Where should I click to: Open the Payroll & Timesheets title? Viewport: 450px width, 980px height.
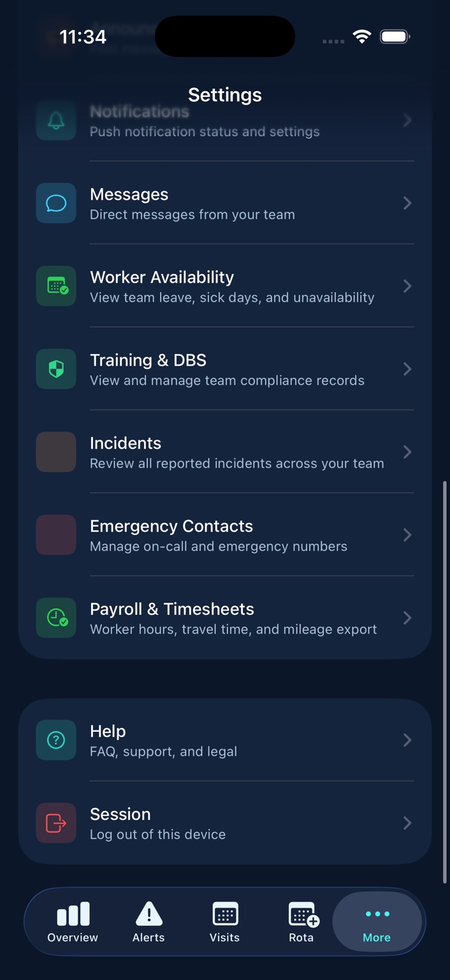[172, 609]
